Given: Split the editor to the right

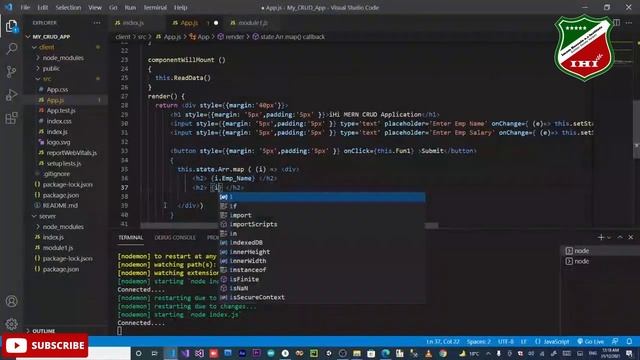Looking at the screenshot, I should pos(616,23).
